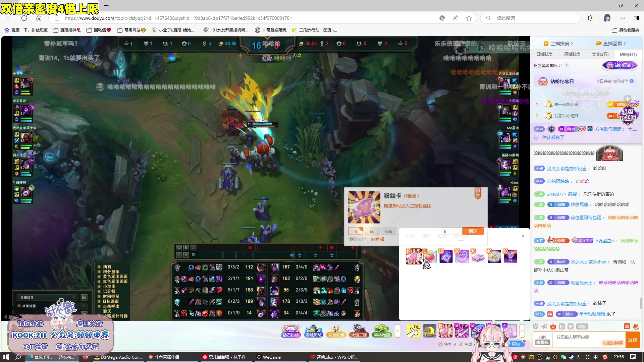Image resolution: width=644 pixels, height=362 pixels.
Task: Open the 雪域历险 activity icon
Action: (x=314, y=330)
